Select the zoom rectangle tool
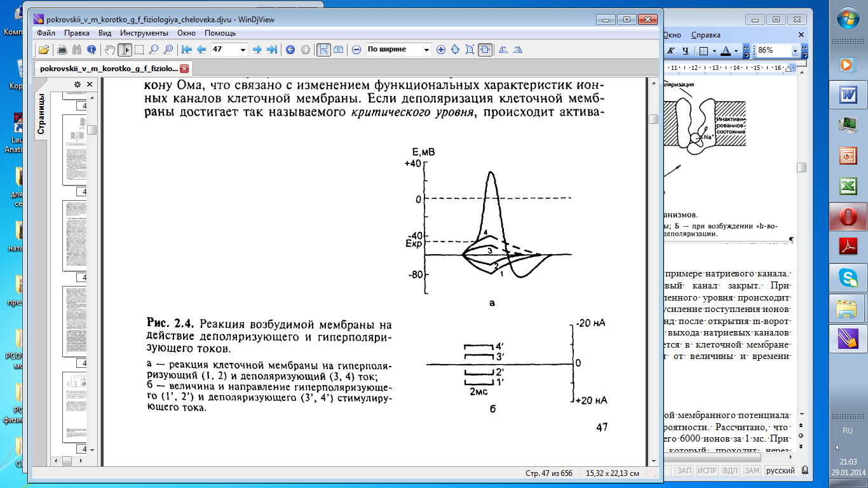 point(168,50)
